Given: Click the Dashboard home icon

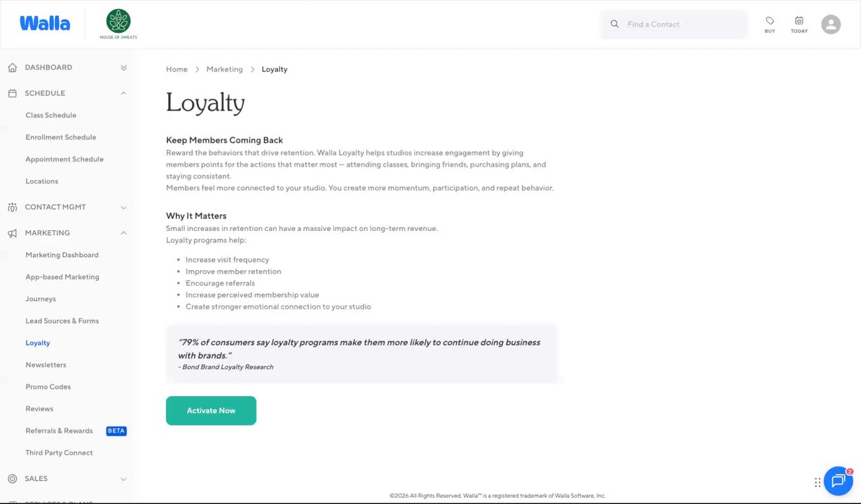Looking at the screenshot, I should [12, 68].
